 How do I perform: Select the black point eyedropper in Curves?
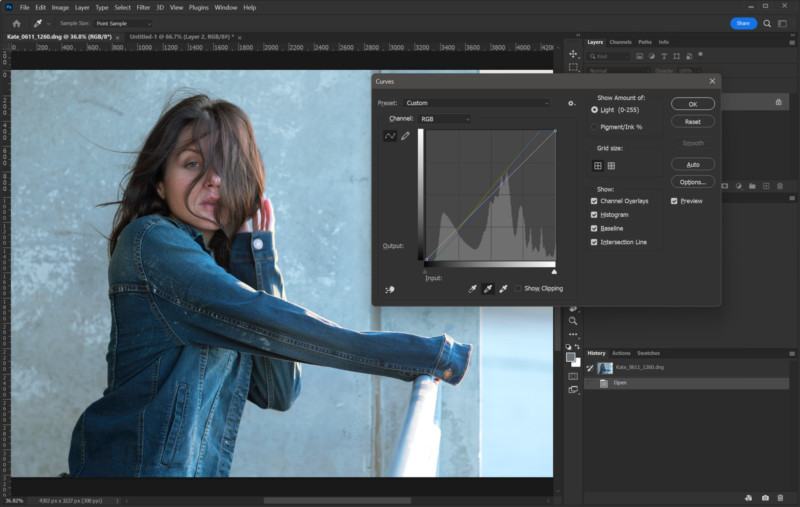(472, 289)
